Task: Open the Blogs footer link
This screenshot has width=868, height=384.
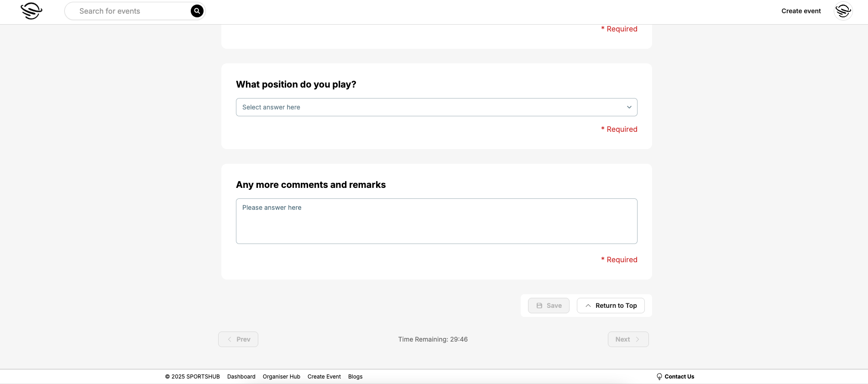Action: point(355,377)
